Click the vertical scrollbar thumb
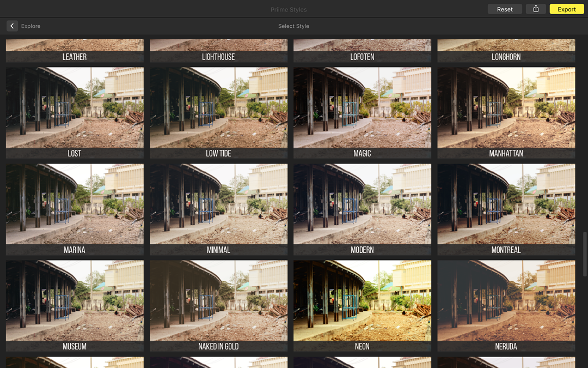 tap(584, 254)
